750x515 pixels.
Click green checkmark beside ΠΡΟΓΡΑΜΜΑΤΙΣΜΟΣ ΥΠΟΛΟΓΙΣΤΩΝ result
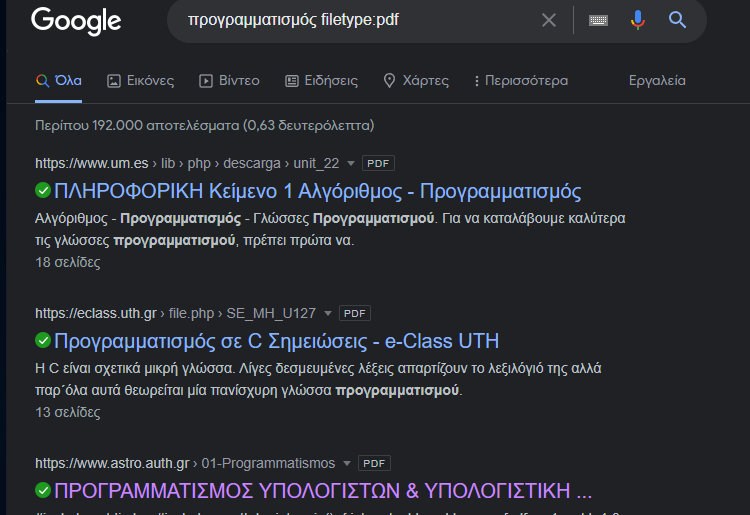(43, 490)
